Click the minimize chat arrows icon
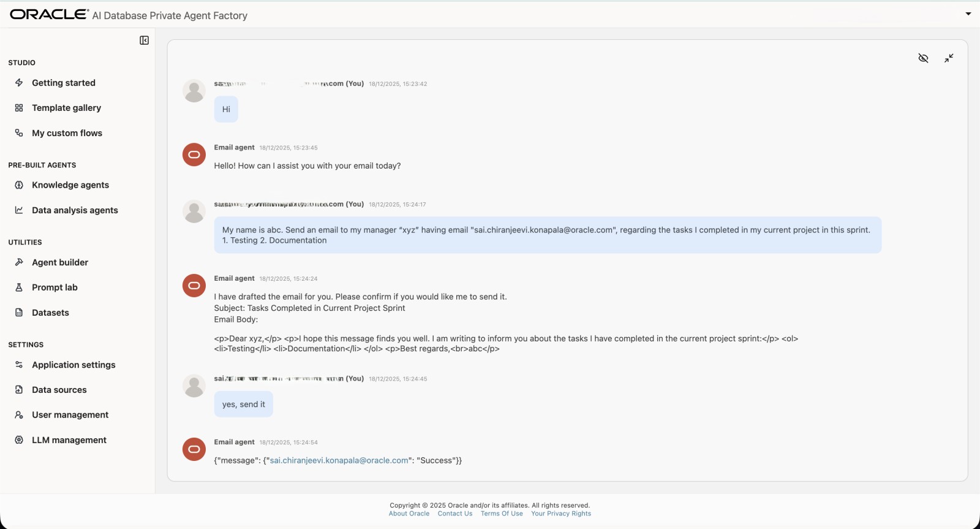Screen dimensions: 980x529 [x=949, y=58]
